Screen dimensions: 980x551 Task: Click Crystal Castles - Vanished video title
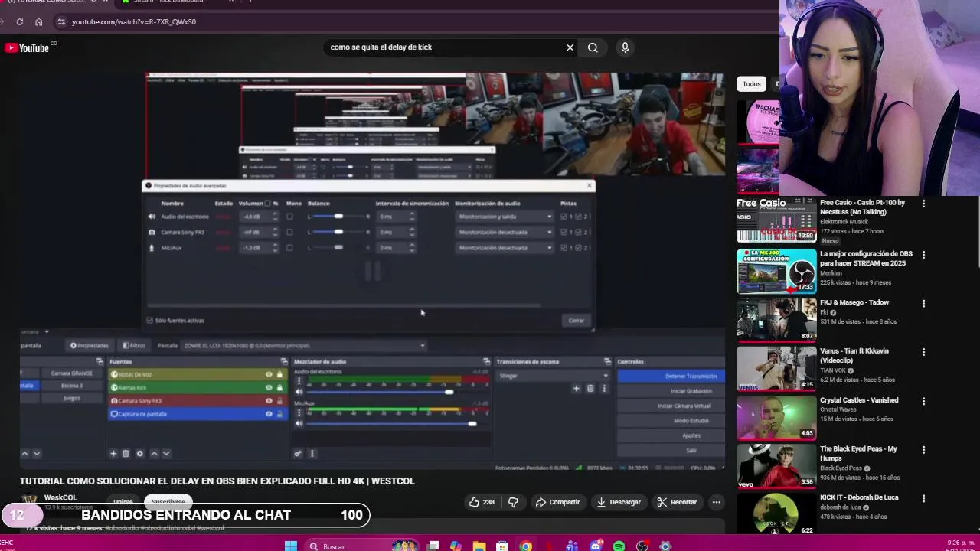(859, 400)
